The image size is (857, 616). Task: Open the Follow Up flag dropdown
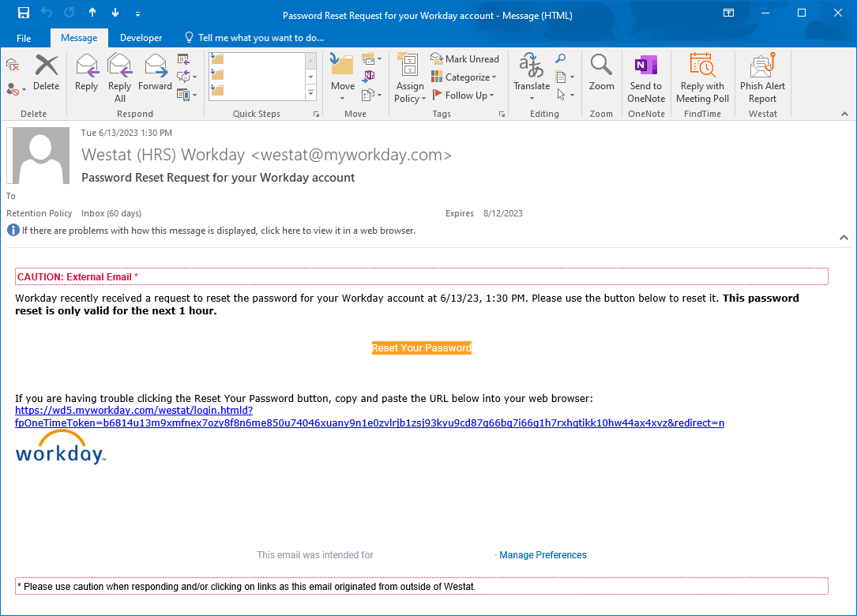[463, 95]
